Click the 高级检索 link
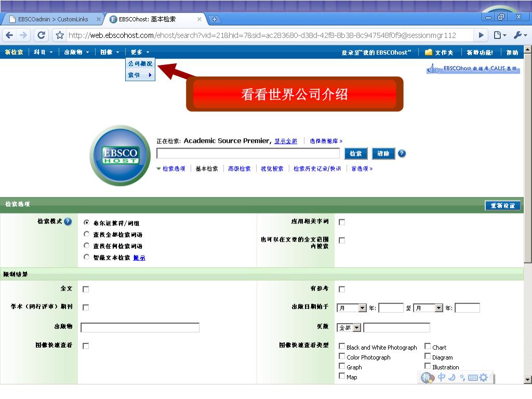This screenshot has width=532, height=399. tap(240, 169)
